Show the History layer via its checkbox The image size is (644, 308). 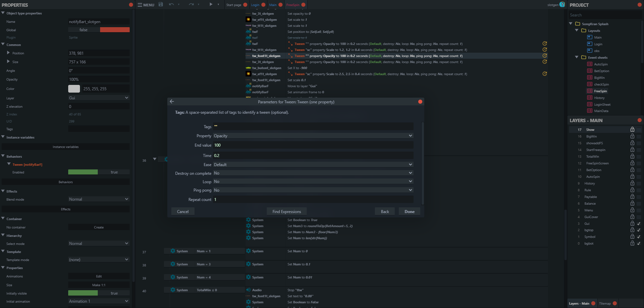coord(639,183)
